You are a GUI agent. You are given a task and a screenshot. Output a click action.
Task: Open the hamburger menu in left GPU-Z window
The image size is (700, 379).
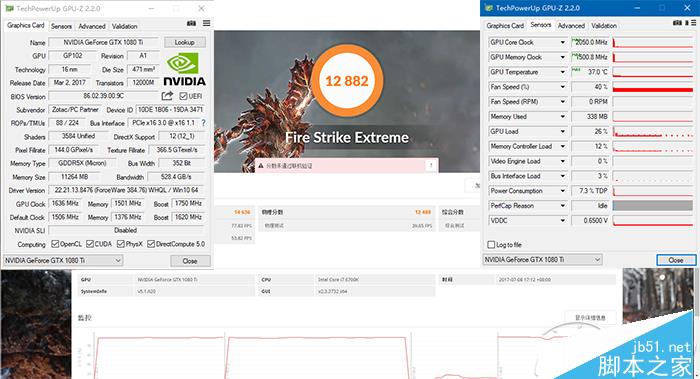pyautogui.click(x=206, y=23)
